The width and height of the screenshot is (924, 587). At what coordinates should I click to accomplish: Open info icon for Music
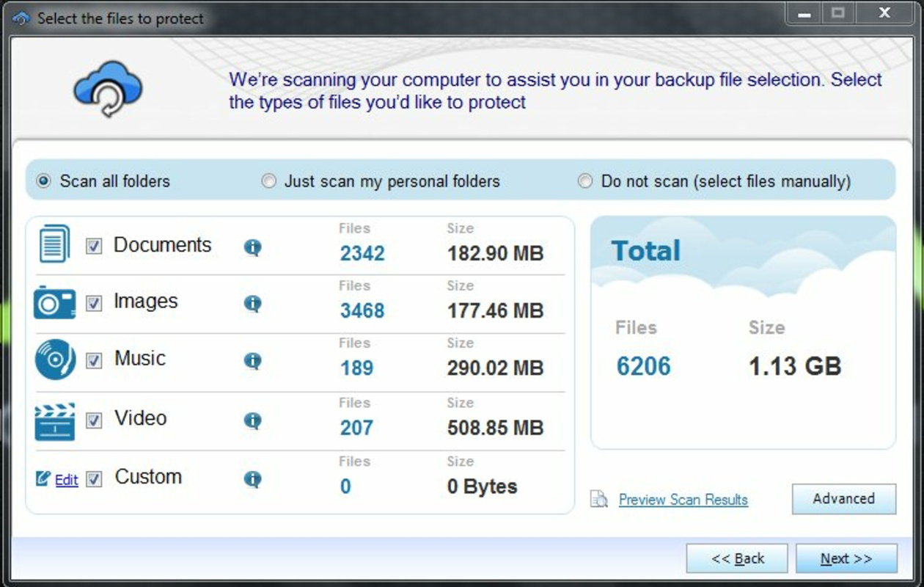tap(252, 361)
